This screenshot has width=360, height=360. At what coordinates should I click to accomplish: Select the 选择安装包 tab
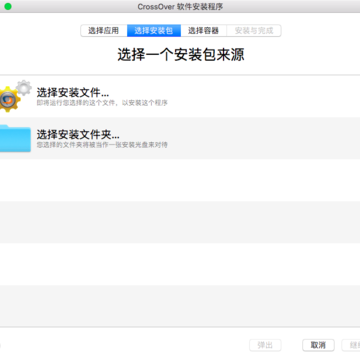[x=154, y=31]
